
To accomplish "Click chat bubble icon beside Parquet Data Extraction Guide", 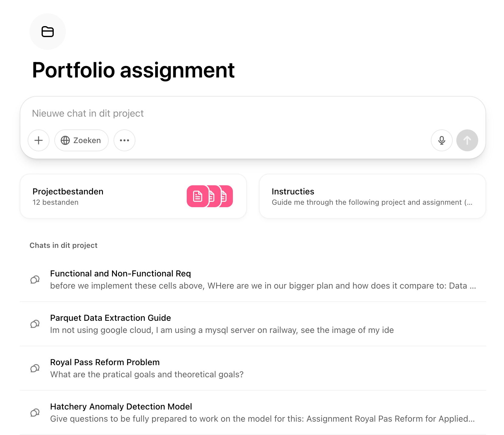I will pos(35,324).
